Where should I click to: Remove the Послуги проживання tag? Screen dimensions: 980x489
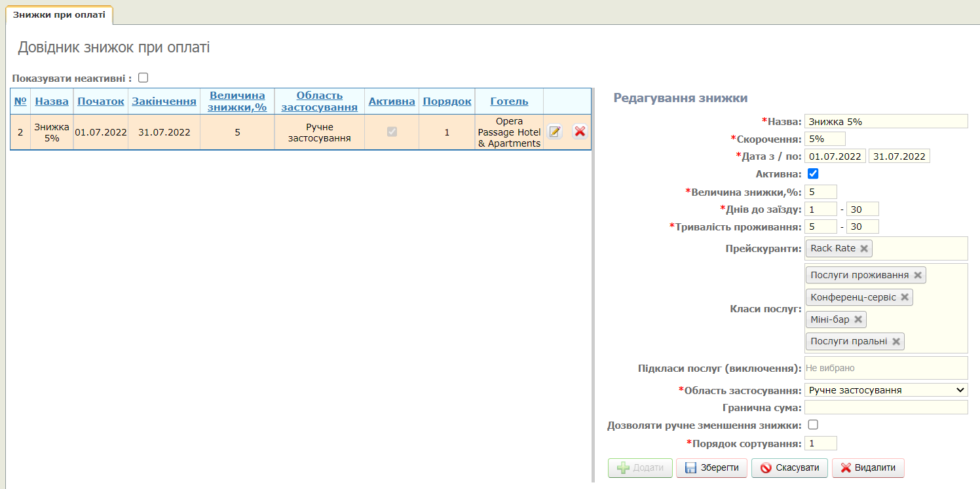pyautogui.click(x=918, y=276)
